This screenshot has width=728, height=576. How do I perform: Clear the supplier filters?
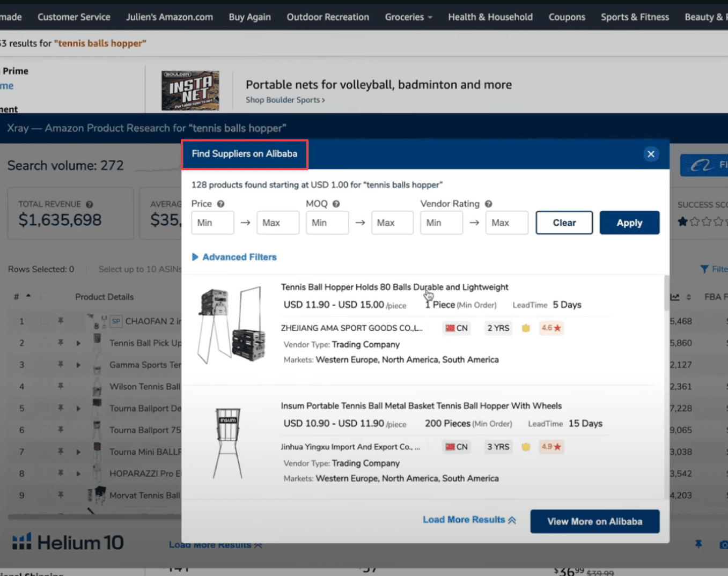click(564, 223)
